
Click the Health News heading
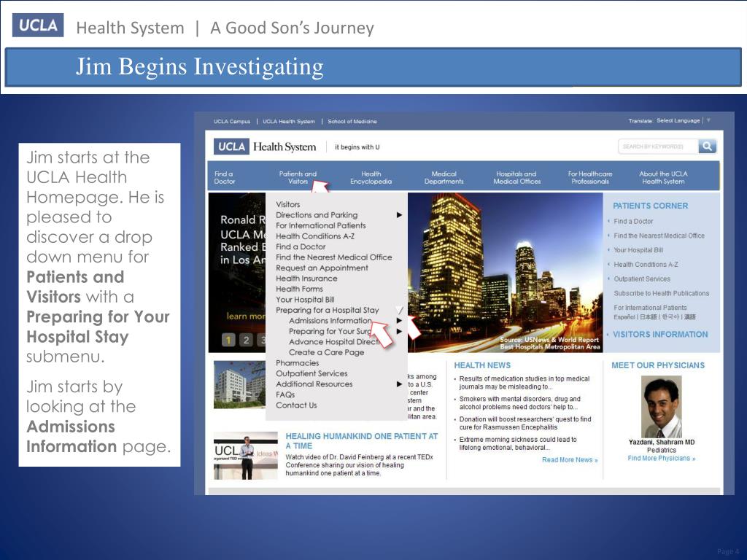point(482,365)
